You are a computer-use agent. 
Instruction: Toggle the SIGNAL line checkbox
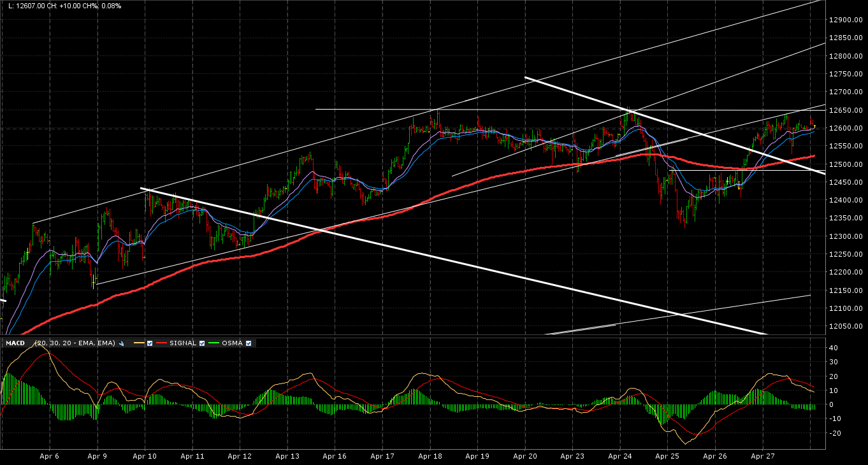[x=202, y=343]
